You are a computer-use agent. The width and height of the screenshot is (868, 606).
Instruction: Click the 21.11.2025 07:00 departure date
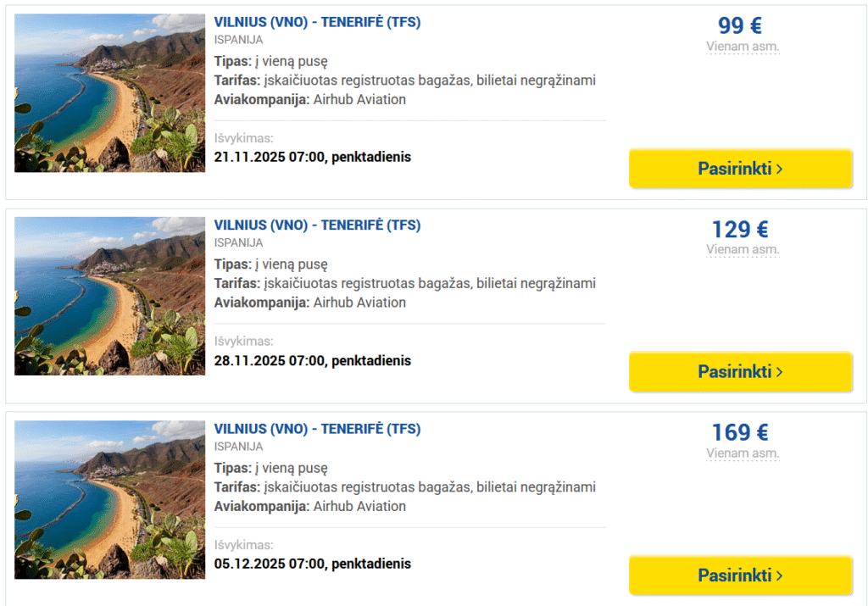tap(312, 157)
